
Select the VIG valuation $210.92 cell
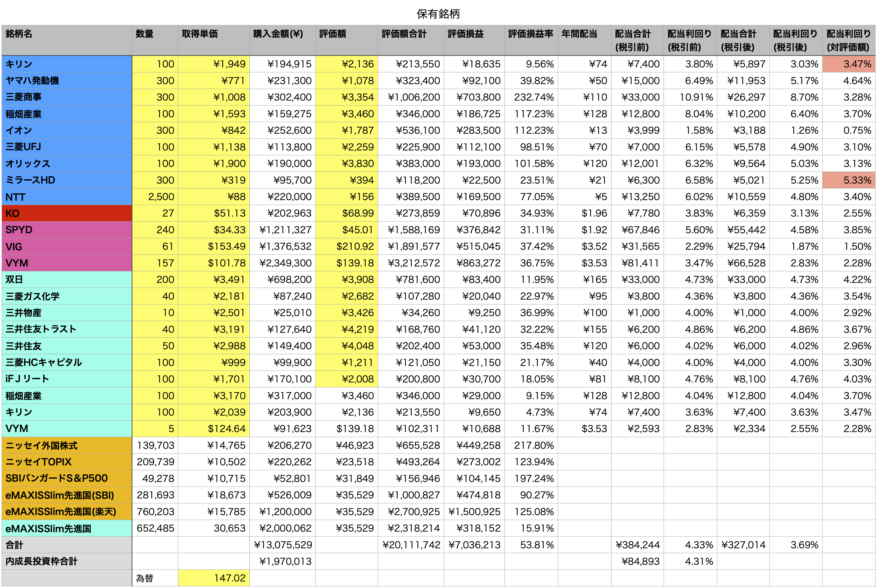tap(355, 247)
